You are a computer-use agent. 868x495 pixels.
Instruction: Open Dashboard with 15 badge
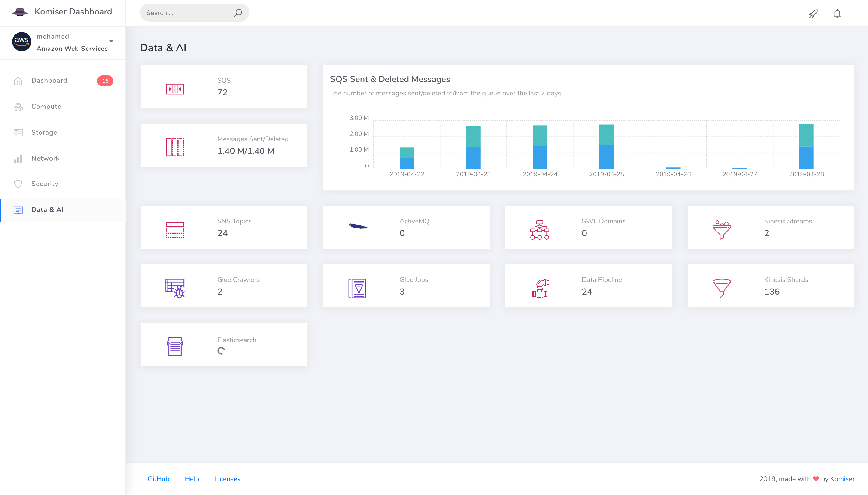[49, 81]
